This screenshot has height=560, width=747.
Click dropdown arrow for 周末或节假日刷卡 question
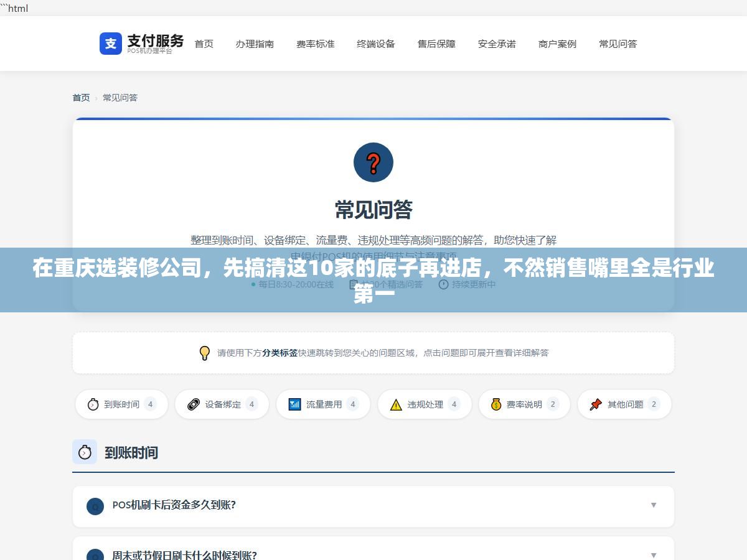654,555
